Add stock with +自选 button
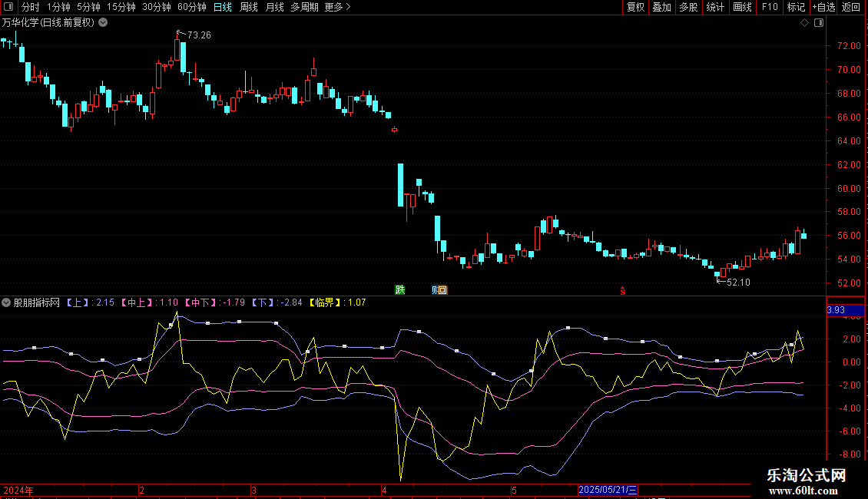868x499 pixels. (x=823, y=7)
